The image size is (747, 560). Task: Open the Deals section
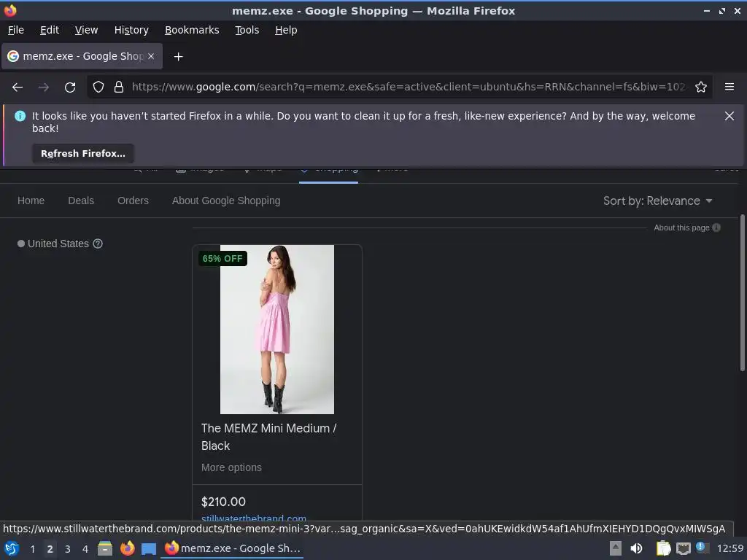[x=81, y=201]
